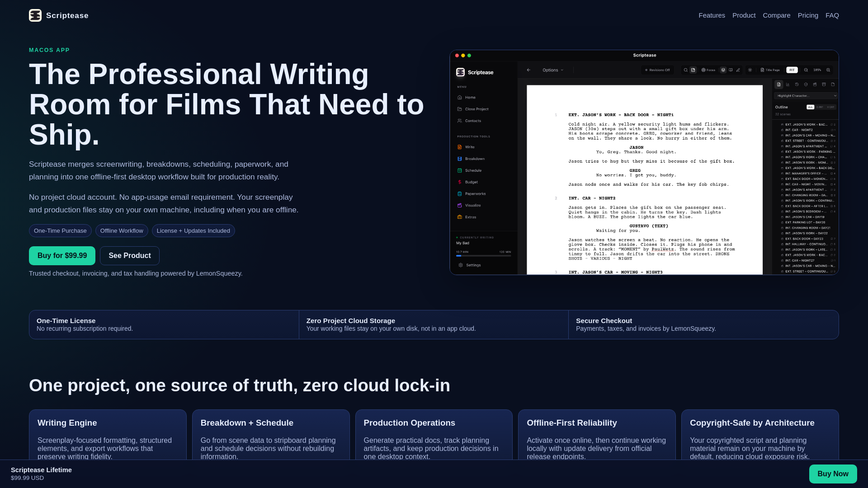Open the clapperboard panel icon

click(x=815, y=84)
